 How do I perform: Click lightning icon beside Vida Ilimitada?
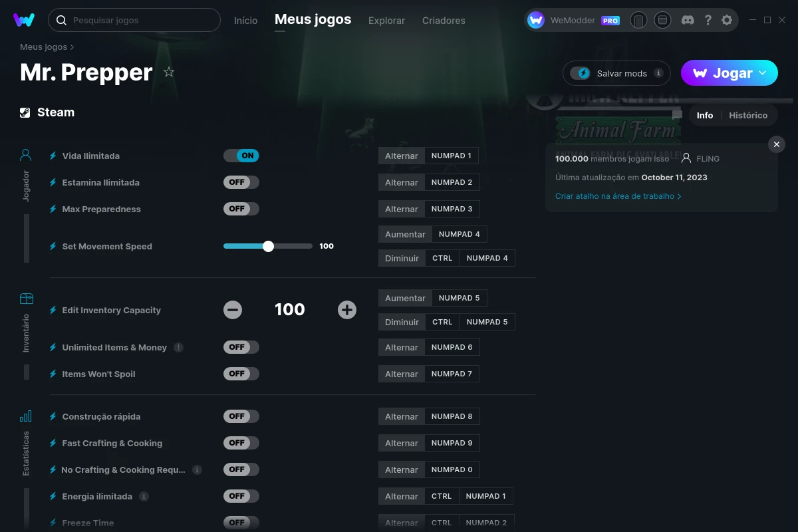point(53,156)
